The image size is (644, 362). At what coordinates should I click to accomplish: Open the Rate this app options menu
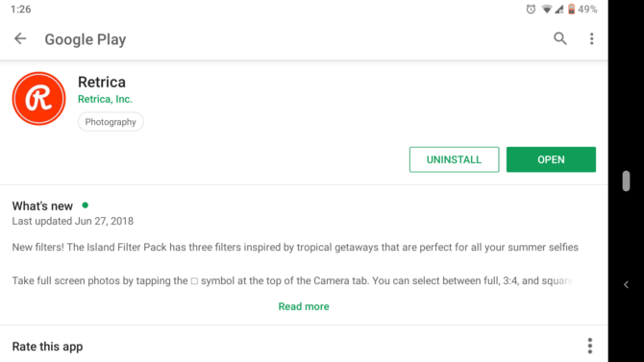click(590, 346)
